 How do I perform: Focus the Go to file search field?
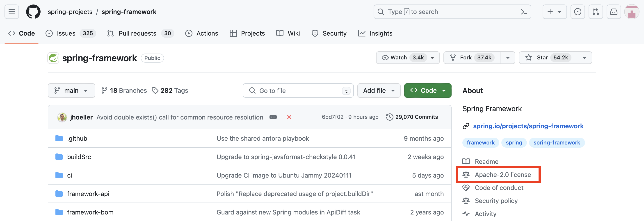[x=298, y=90]
